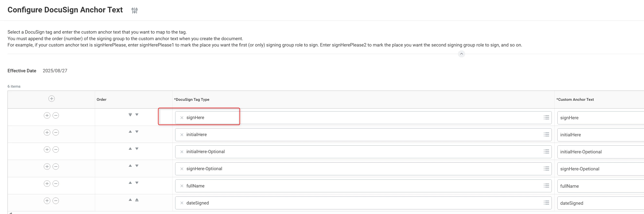Add row after initialHere-Optional row
644x214 pixels.
click(x=47, y=149)
